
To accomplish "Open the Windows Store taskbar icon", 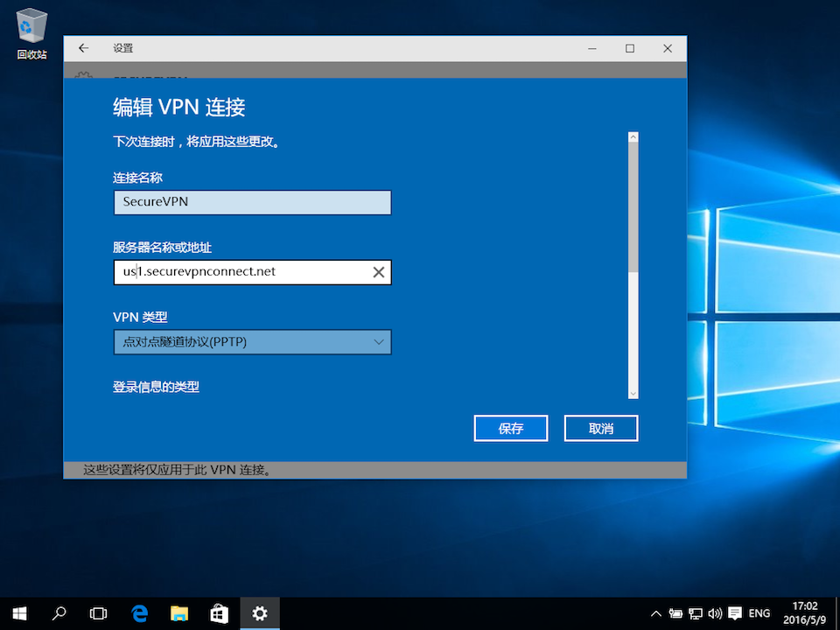I will [x=219, y=613].
